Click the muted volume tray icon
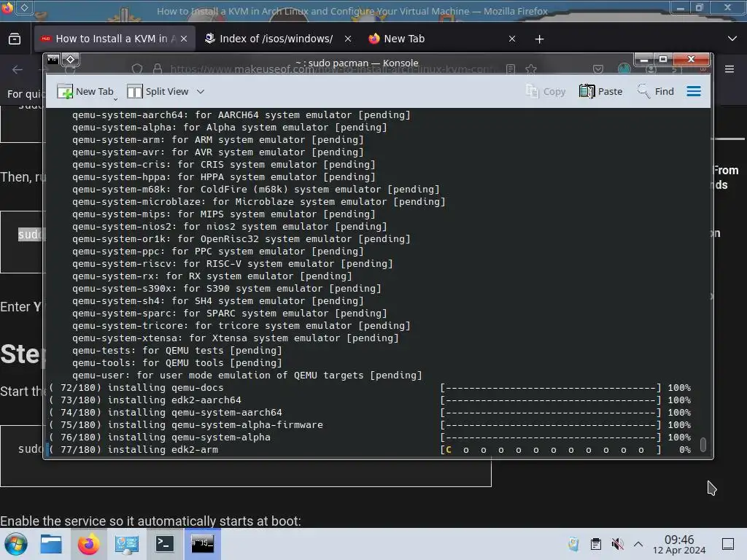 617,544
